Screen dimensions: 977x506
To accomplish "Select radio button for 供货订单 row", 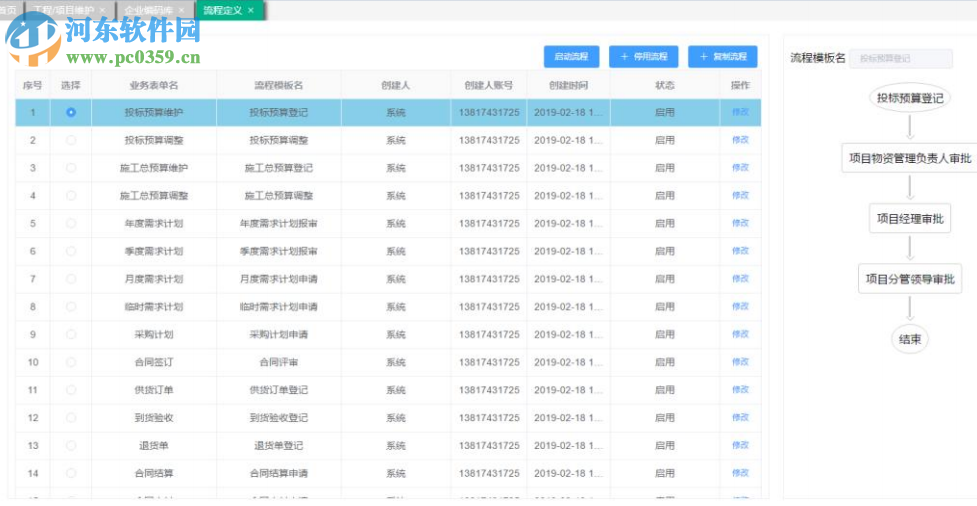I will click(71, 389).
